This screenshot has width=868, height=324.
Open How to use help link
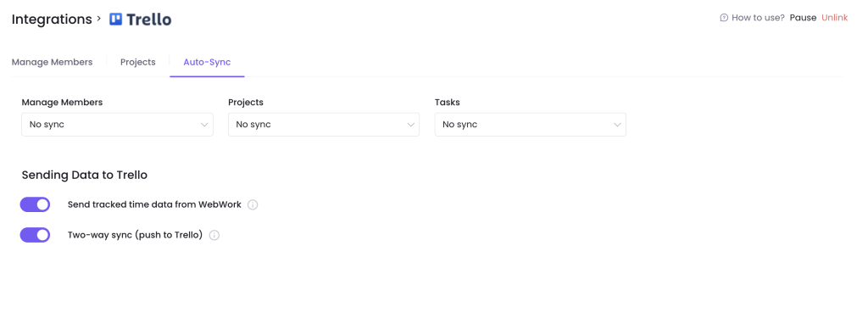[x=758, y=18]
